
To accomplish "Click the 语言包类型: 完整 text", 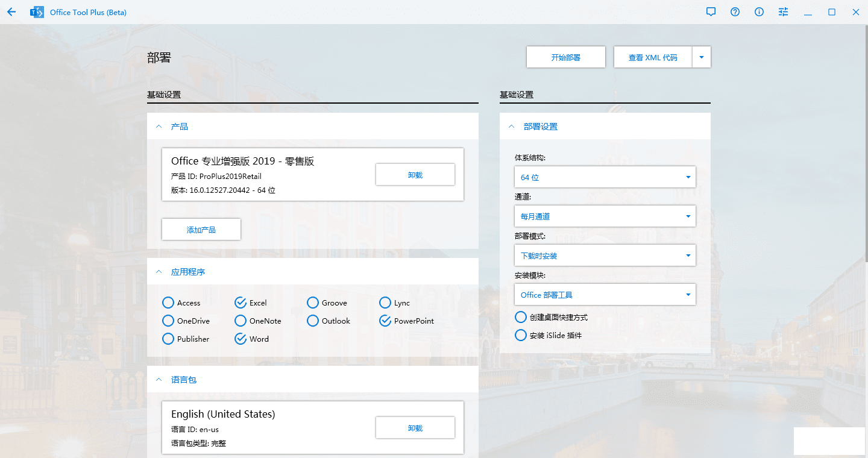I will click(x=198, y=443).
